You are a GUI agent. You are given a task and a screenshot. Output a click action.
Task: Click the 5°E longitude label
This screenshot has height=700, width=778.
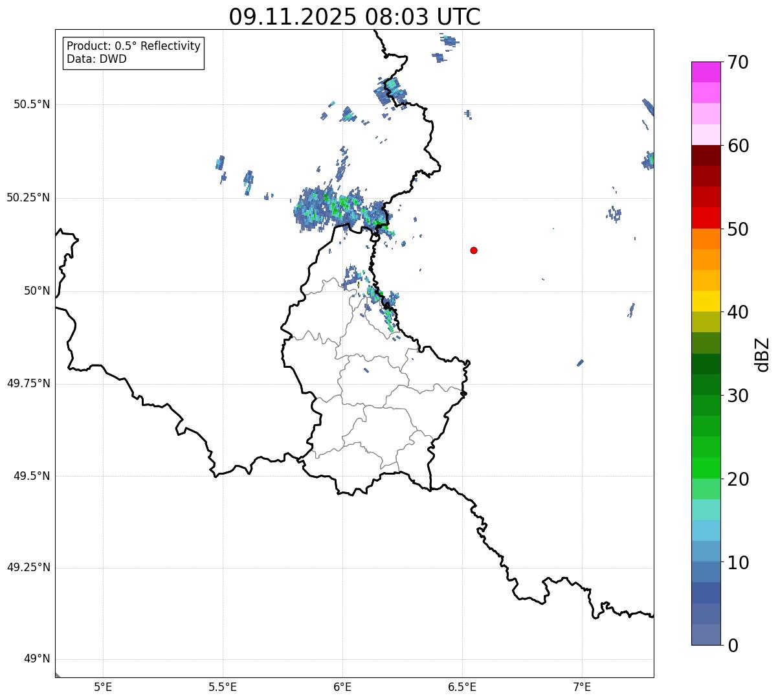pos(103,687)
